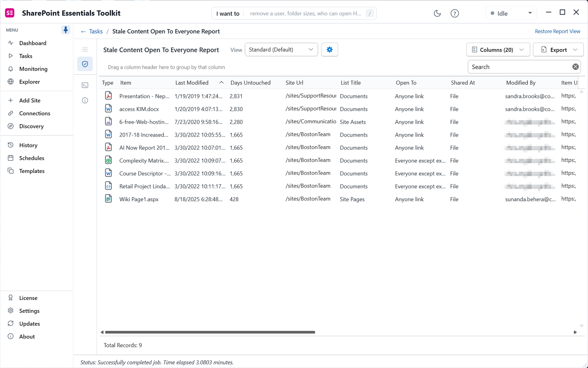Pin the menu sidebar
This screenshot has width=588, height=368.
pyautogui.click(x=65, y=30)
